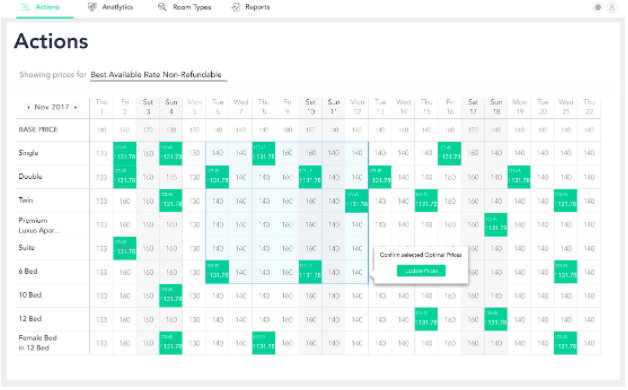Click the green Update Prices button

coord(421,271)
